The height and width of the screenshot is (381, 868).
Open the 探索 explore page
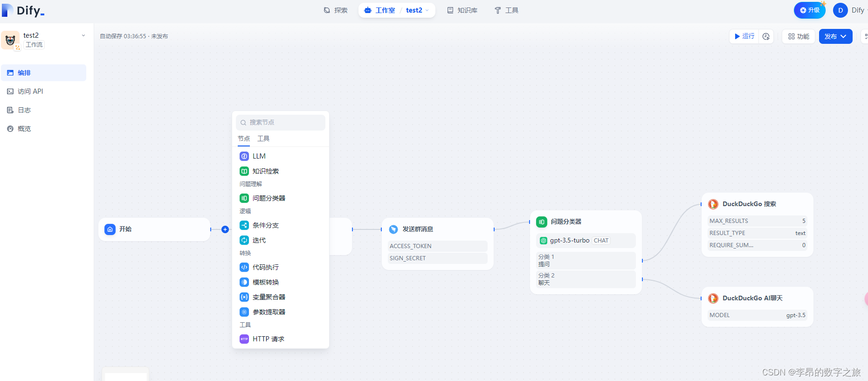click(336, 10)
